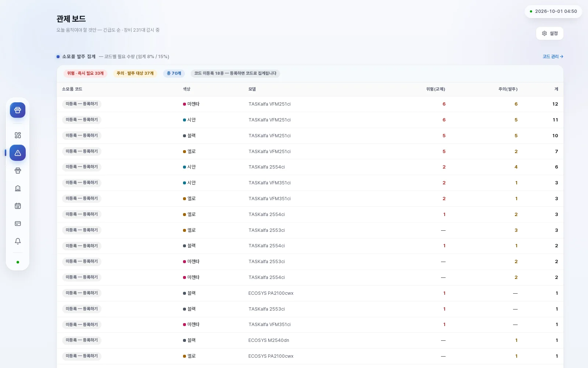Click model TASKalfa VFM351ci in 시안 row
Image resolution: width=588 pixels, height=368 pixels.
[x=269, y=183]
